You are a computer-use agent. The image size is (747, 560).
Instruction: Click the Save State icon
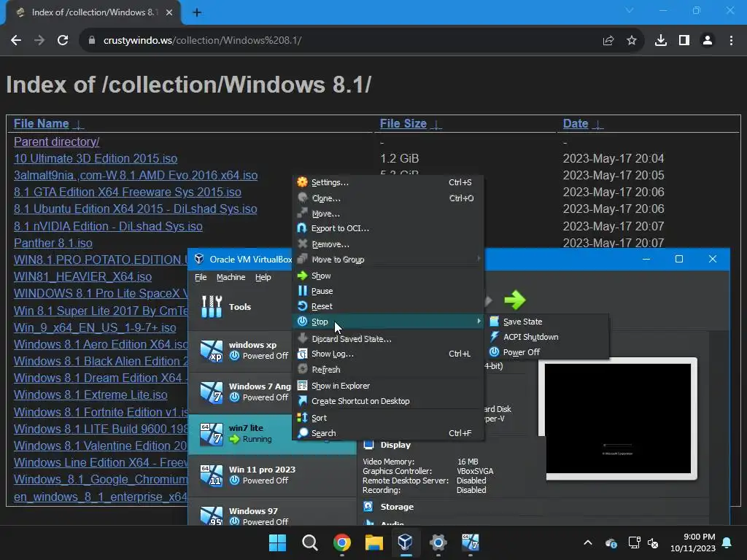pos(495,322)
